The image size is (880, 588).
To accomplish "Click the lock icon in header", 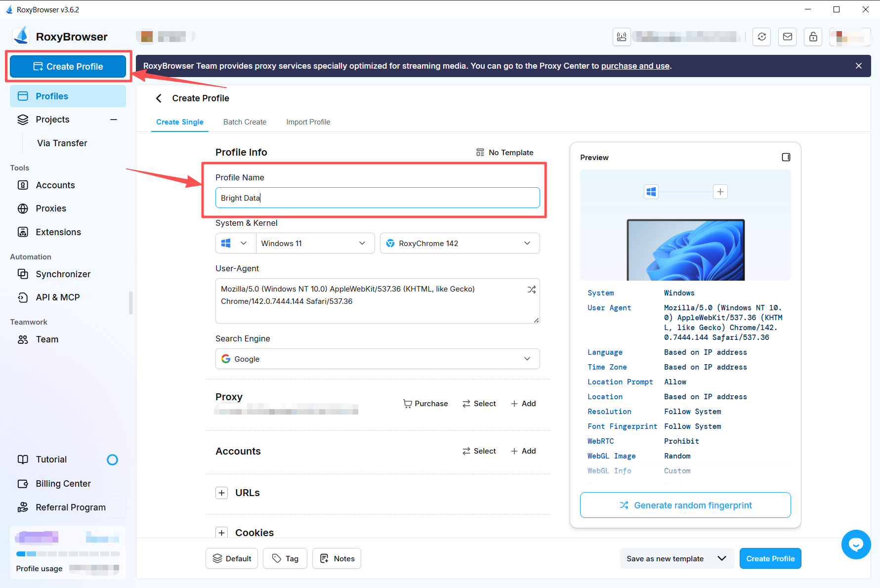I will click(x=813, y=37).
